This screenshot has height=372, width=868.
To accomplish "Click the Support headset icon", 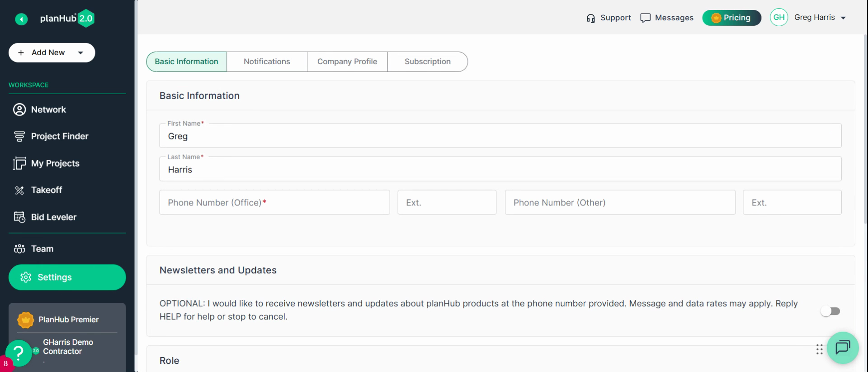I will pos(590,18).
